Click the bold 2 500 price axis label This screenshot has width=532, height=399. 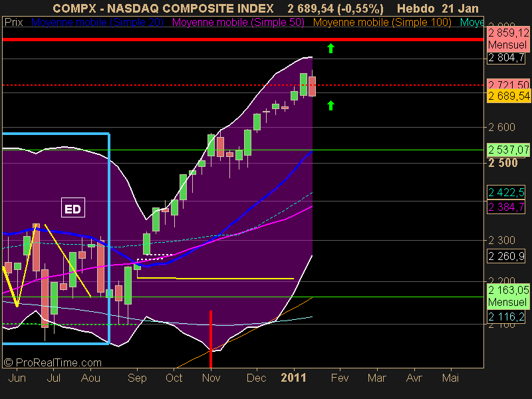(503, 163)
